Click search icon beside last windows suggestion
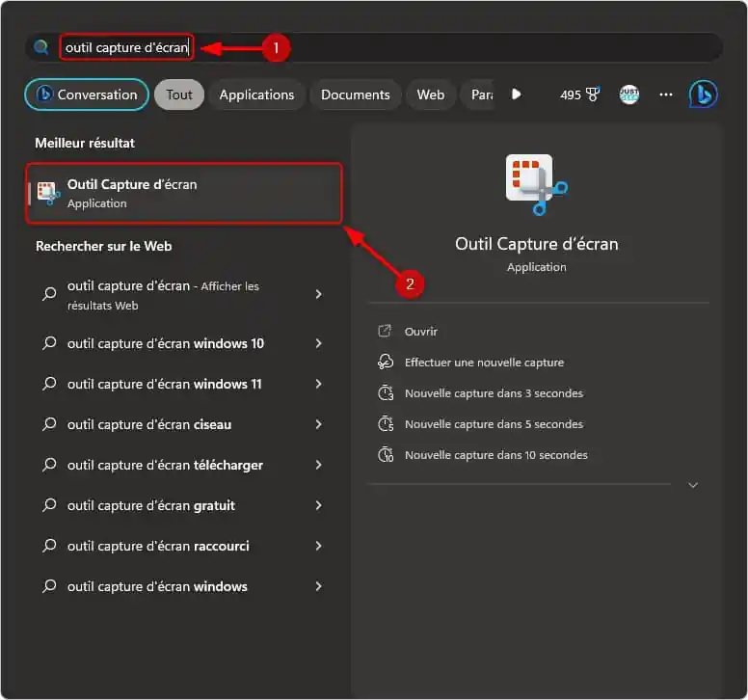748x700 pixels. click(x=49, y=586)
